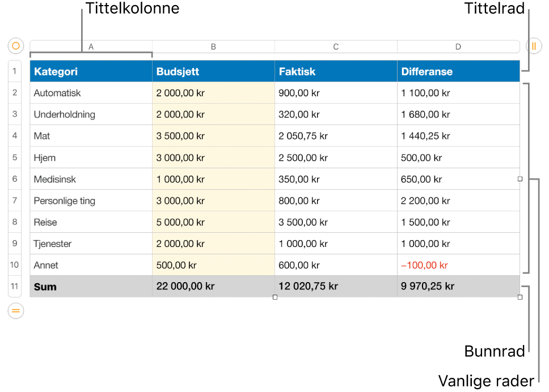Image resolution: width=549 pixels, height=392 pixels.
Task: Select row 6 number tab
Action: (x=15, y=178)
